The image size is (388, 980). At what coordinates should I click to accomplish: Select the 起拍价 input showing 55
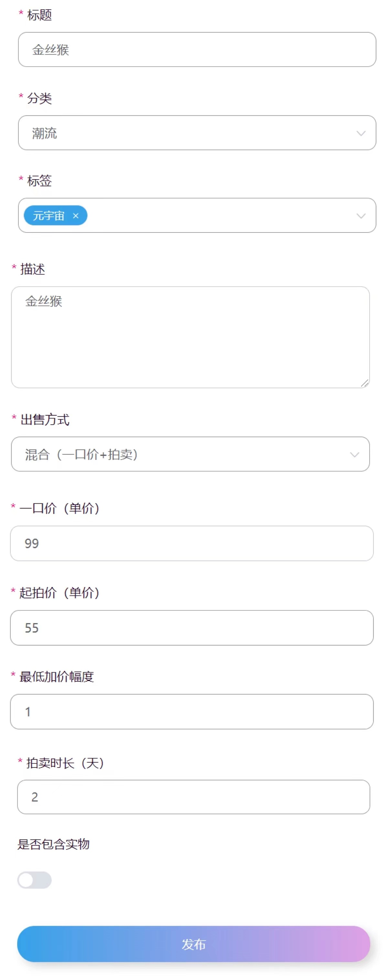(191, 628)
